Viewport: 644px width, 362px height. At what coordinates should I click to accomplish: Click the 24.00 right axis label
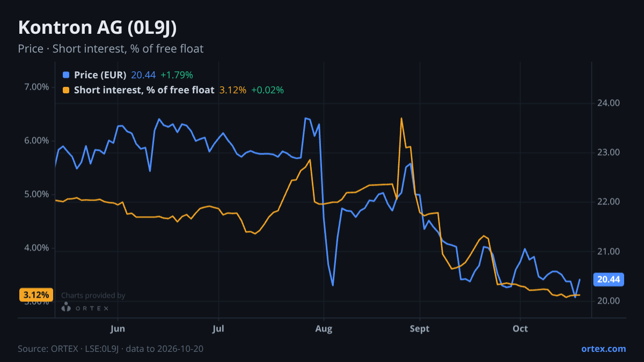(609, 103)
